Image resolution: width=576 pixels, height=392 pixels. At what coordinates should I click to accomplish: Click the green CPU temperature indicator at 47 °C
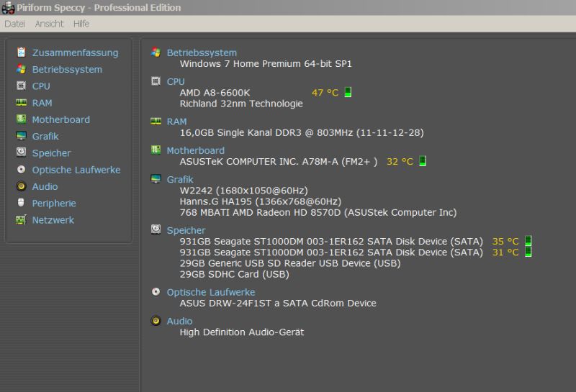pyautogui.click(x=348, y=92)
